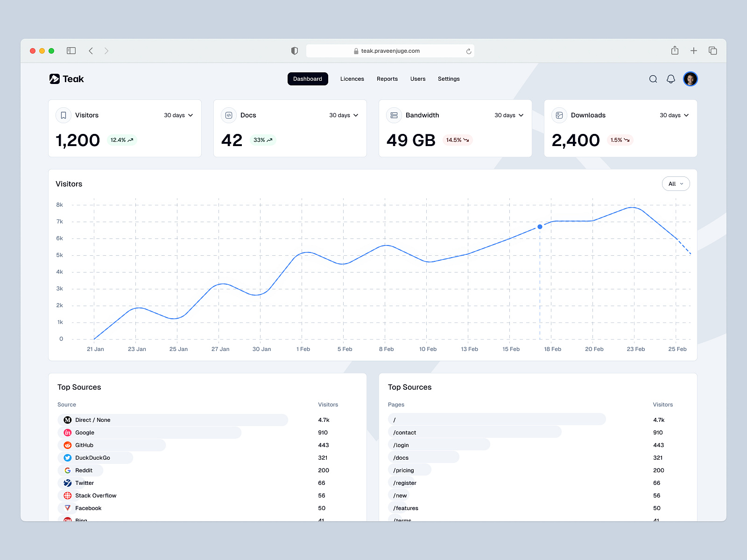Open the Licences navigation item
The image size is (747, 560).
352,79
